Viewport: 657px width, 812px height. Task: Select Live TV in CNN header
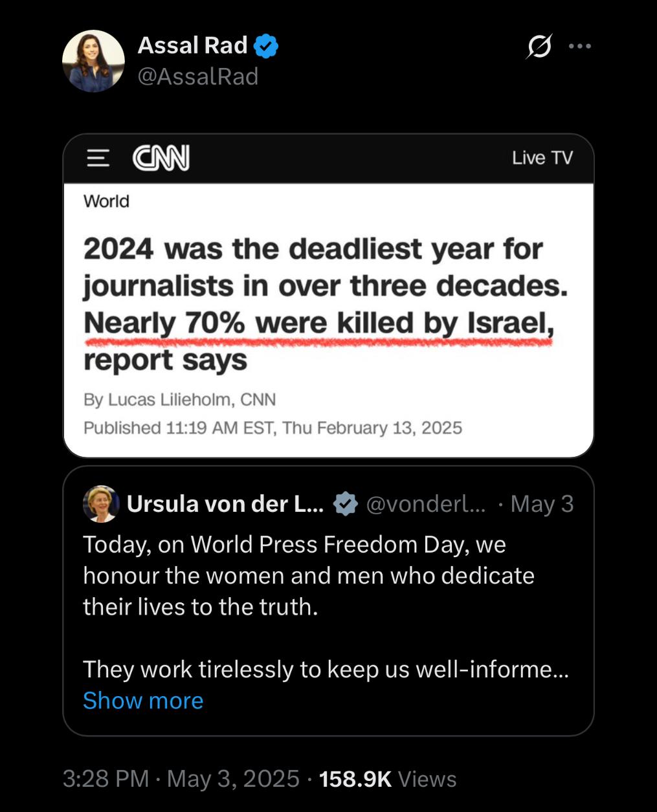[x=542, y=158]
